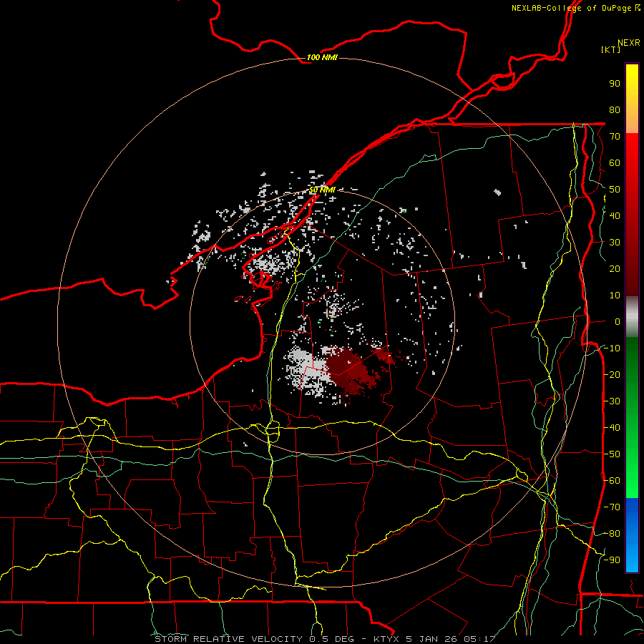Viewport: 644px width, 644px height.
Task: Click the positive 30 knot scale label
Action: (615, 243)
